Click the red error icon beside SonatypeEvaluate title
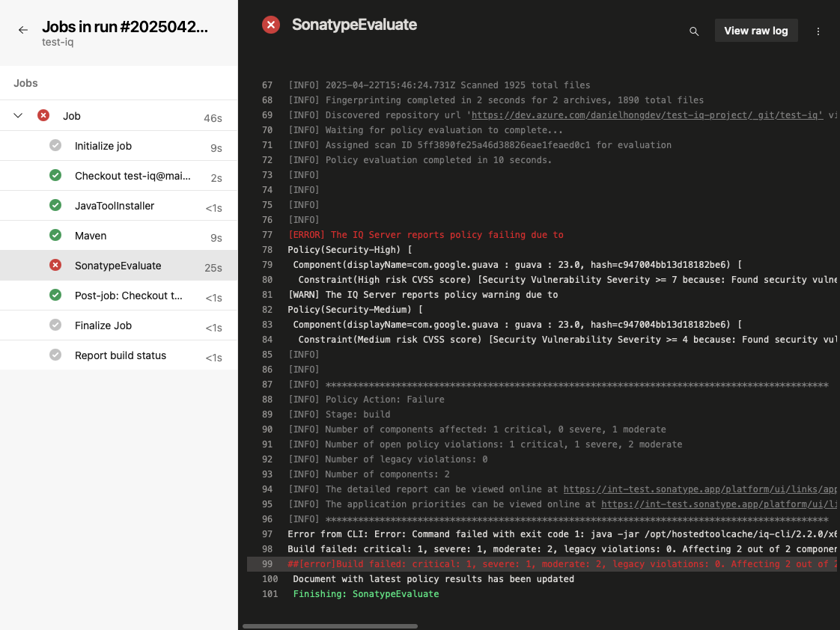 click(270, 24)
